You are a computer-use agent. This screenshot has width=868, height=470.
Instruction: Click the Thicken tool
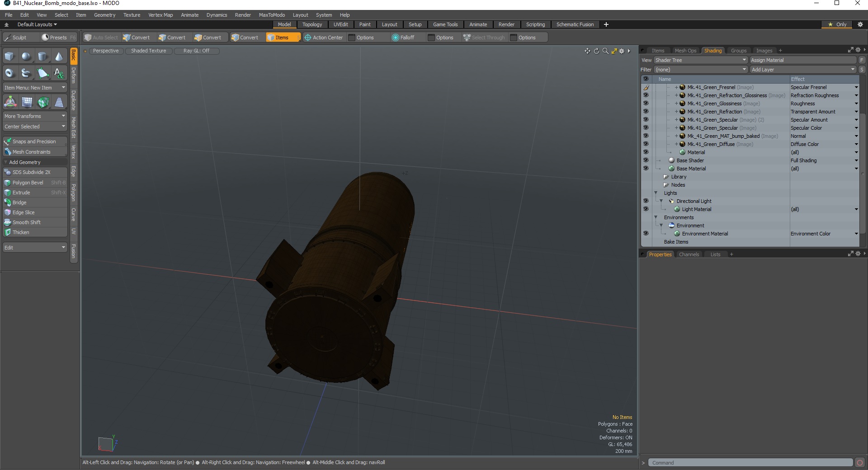tap(35, 232)
